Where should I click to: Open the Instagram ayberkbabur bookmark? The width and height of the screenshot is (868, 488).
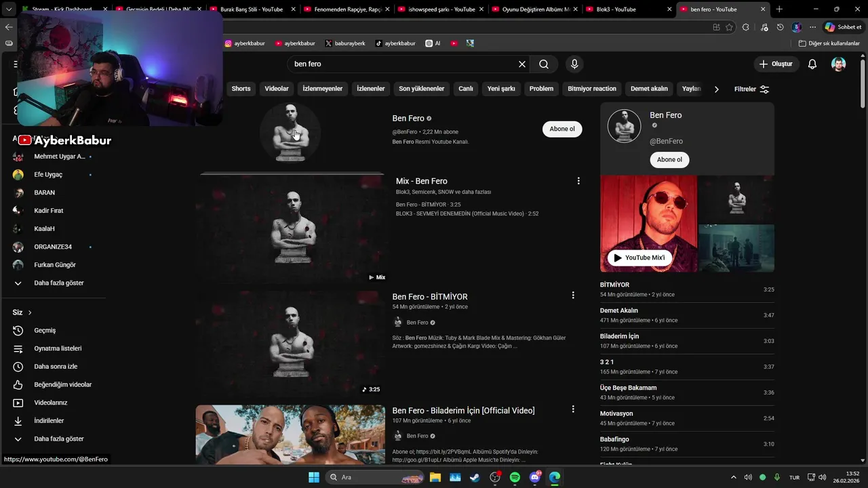245,43
